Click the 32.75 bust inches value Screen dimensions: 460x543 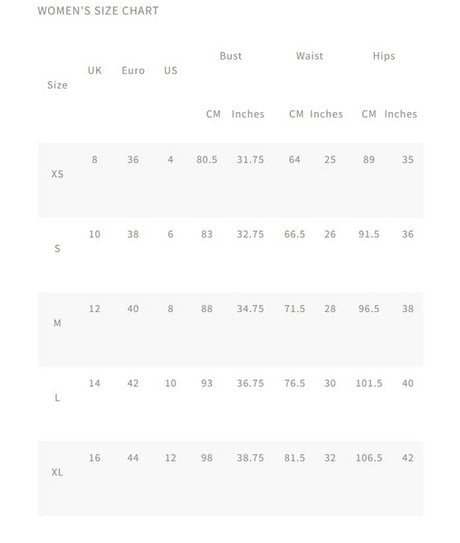click(250, 234)
